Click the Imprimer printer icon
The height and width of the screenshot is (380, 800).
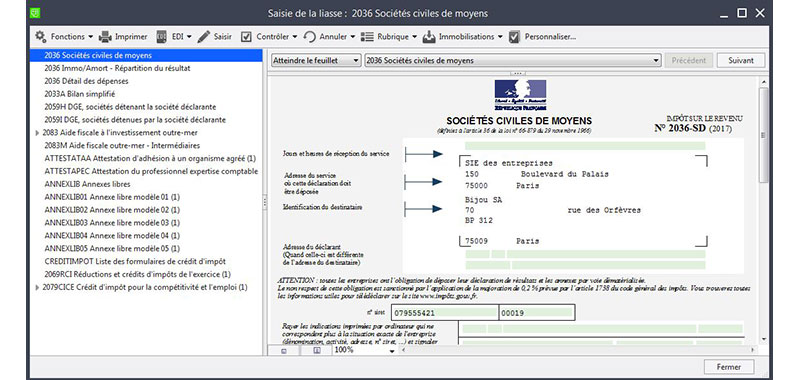pos(105,37)
